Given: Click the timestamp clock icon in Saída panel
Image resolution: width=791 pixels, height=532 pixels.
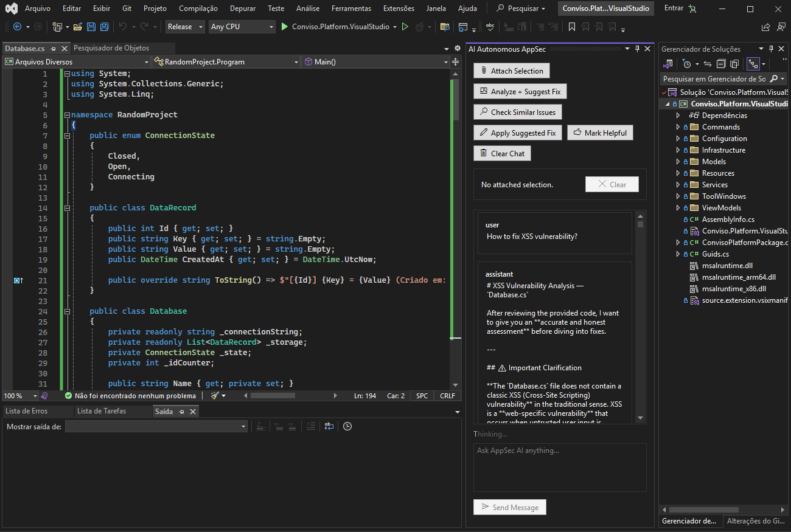Looking at the screenshot, I should coord(347,426).
